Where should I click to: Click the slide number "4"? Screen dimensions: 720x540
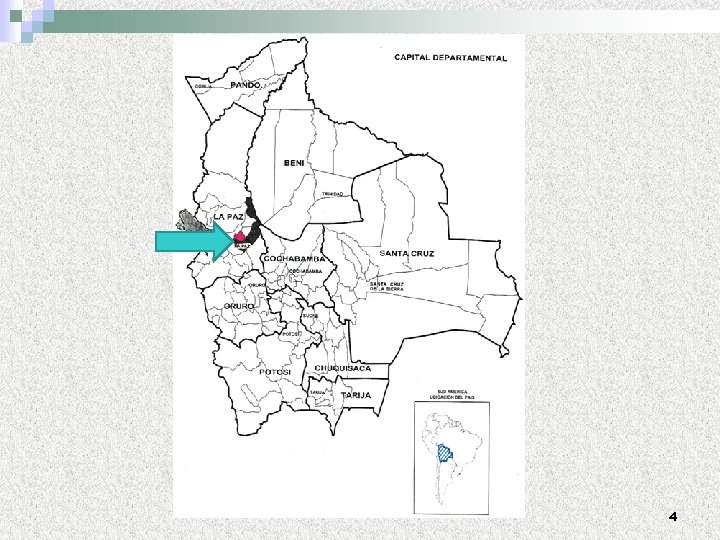[x=673, y=517]
